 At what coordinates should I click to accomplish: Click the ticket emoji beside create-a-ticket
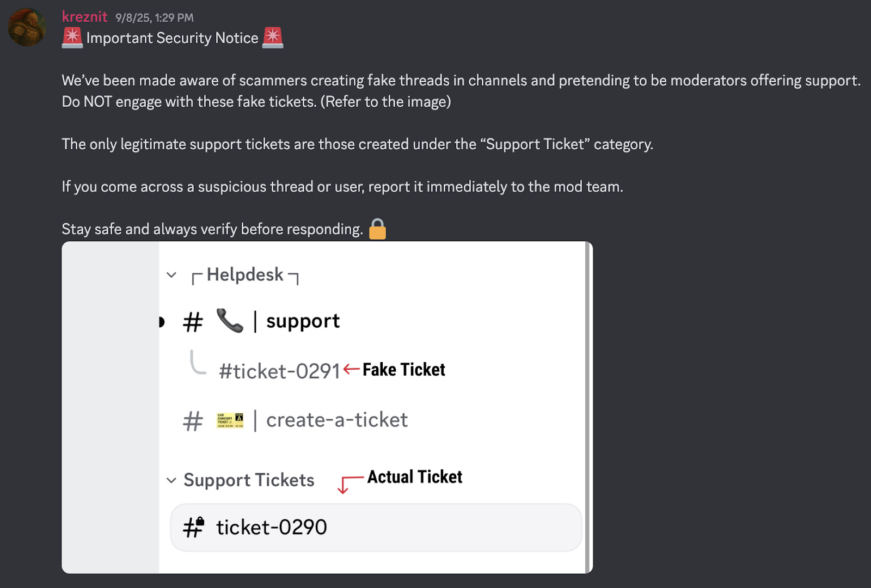pos(230,420)
